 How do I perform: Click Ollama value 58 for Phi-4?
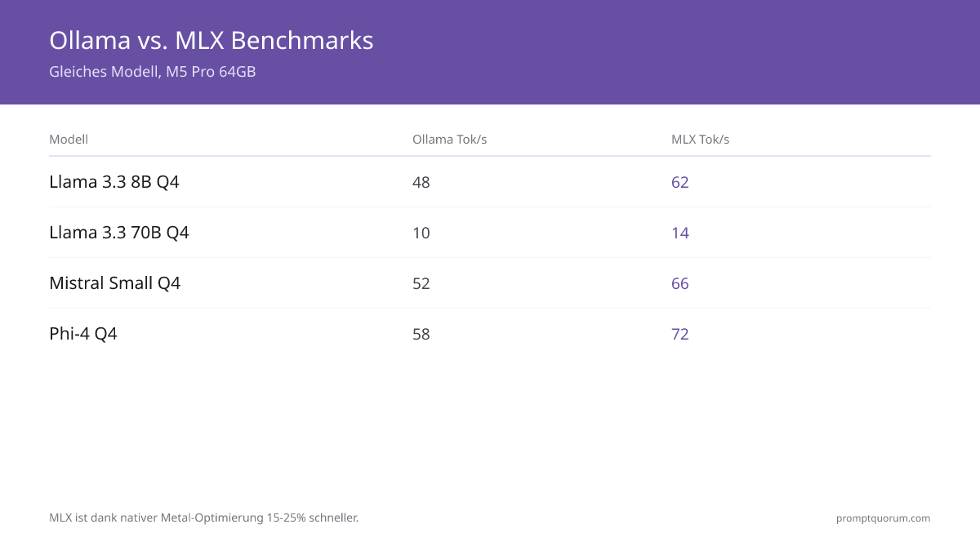coord(421,334)
